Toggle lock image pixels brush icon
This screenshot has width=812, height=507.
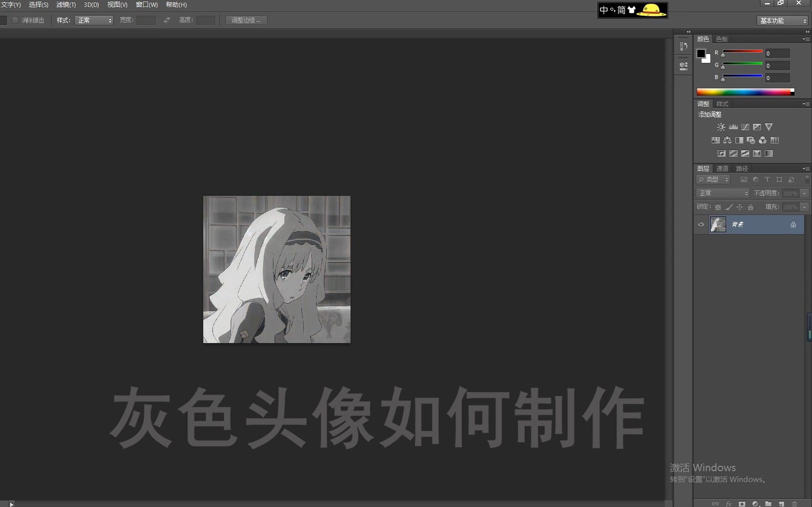[x=729, y=207]
